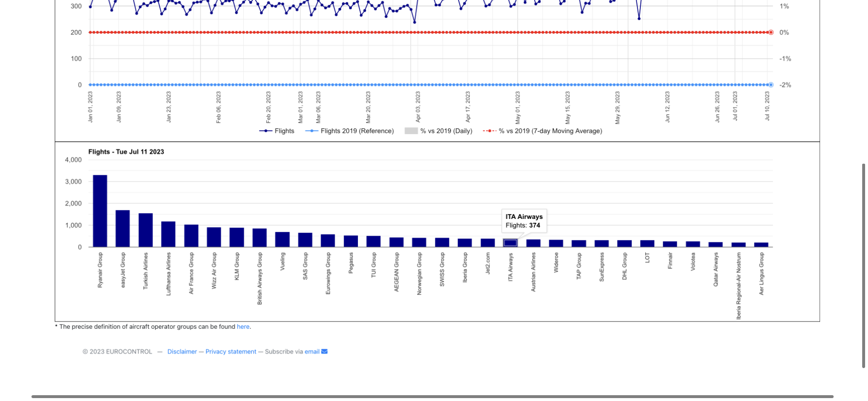Toggle Flights 2019 (Reference) legend entry
This screenshot has height=401, width=868.
pyautogui.click(x=350, y=131)
